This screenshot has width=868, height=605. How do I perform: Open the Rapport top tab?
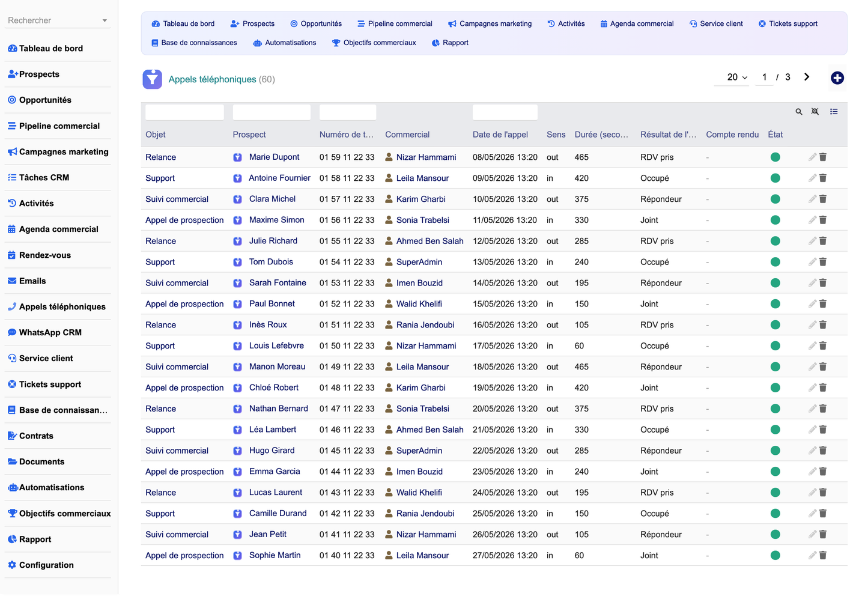coord(450,43)
